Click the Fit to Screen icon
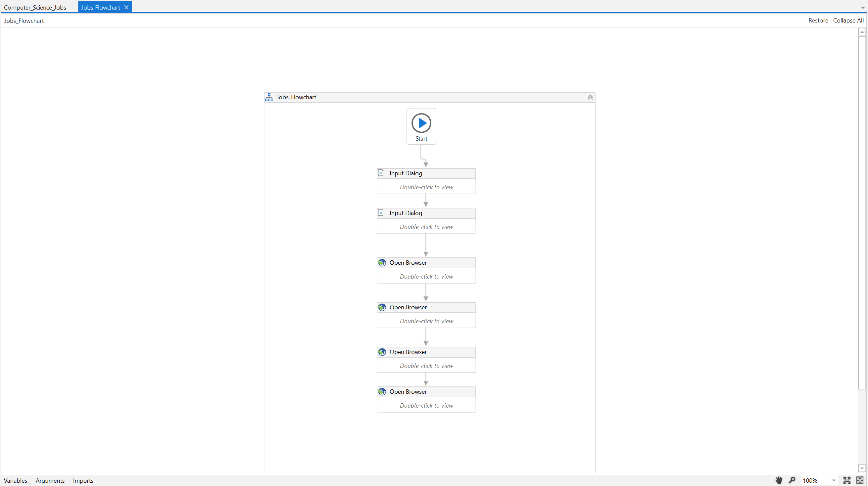Screen dimensions: 868x486 [x=847, y=480]
